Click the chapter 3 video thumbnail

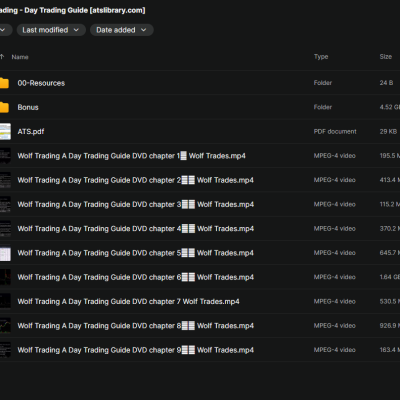pyautogui.click(x=5, y=204)
